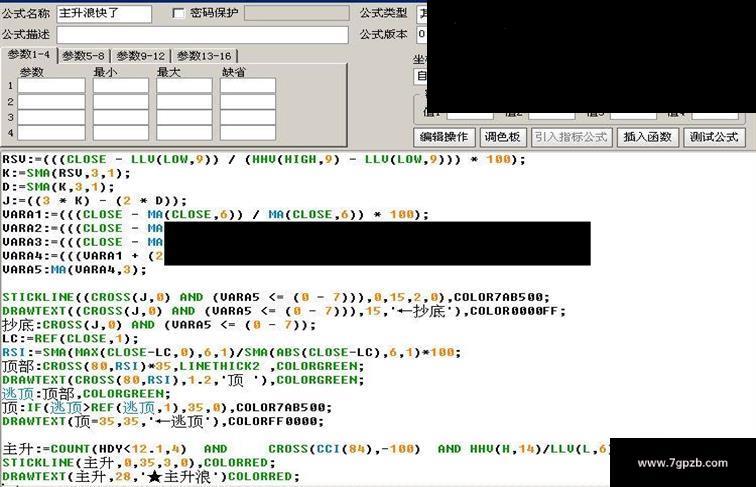Screen dimensions: 756x487
Task: Open the 调色板 color palette button
Action: pos(502,137)
